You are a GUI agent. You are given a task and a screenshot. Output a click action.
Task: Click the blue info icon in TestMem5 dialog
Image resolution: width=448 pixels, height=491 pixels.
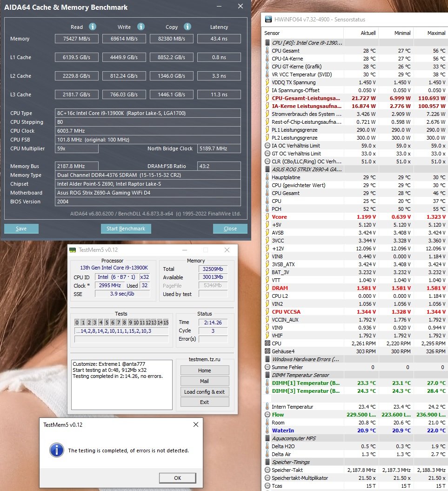point(57,451)
